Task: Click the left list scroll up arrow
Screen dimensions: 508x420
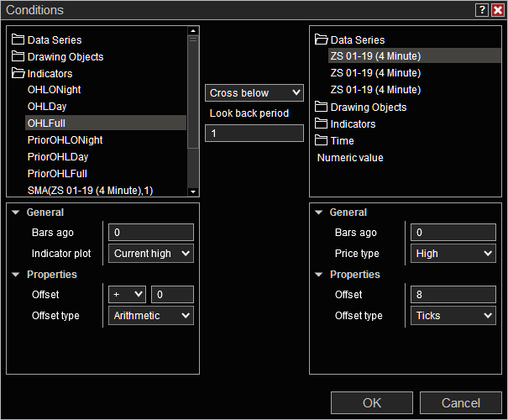Action: point(193,31)
